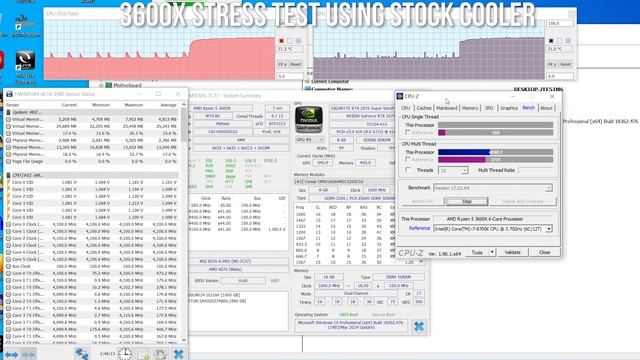Viewport: 640px width, 360px height.
Task: Open the Reference processor dropdown in CPU-Z
Action: point(549,229)
